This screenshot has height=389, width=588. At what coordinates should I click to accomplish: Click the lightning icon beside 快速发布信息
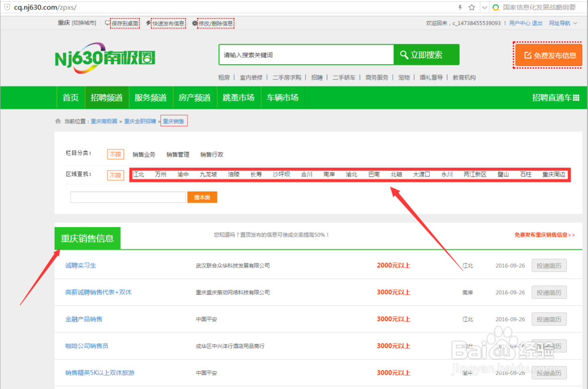148,22
